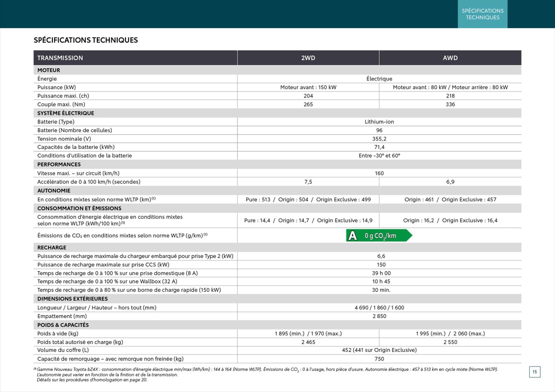Click the 6,9 seconds acceleration value
Viewport: 555px width, 392px height.
coord(450,182)
